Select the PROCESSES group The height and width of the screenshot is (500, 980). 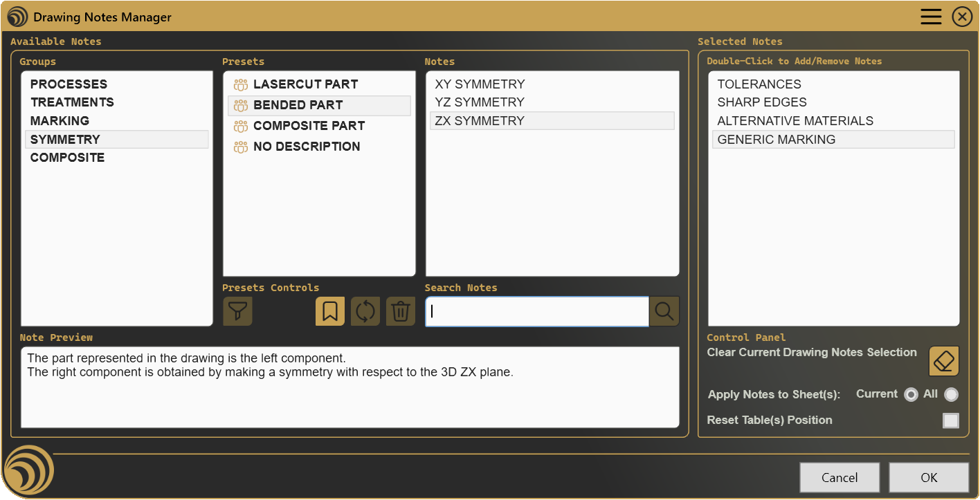[117, 84]
